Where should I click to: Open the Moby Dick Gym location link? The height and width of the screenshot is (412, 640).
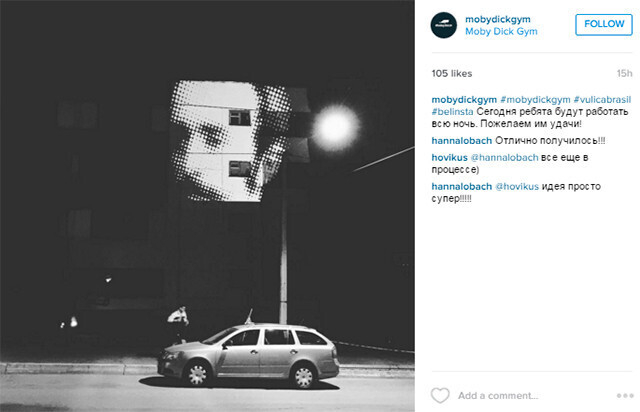[x=501, y=31]
